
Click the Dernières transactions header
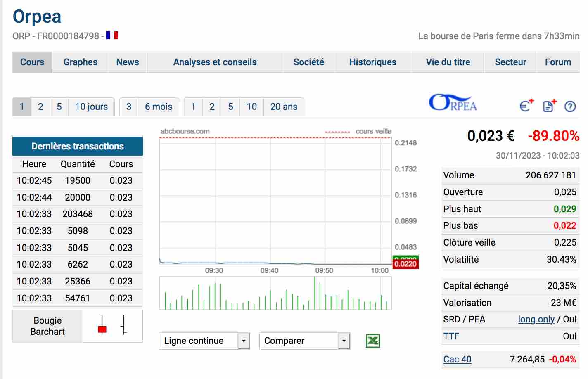[78, 146]
